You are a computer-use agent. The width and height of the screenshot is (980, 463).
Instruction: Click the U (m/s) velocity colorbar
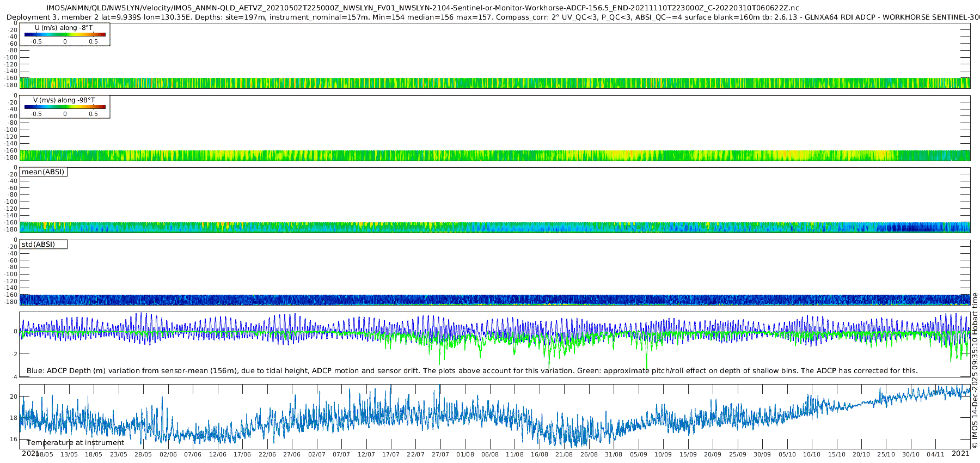(65, 34)
